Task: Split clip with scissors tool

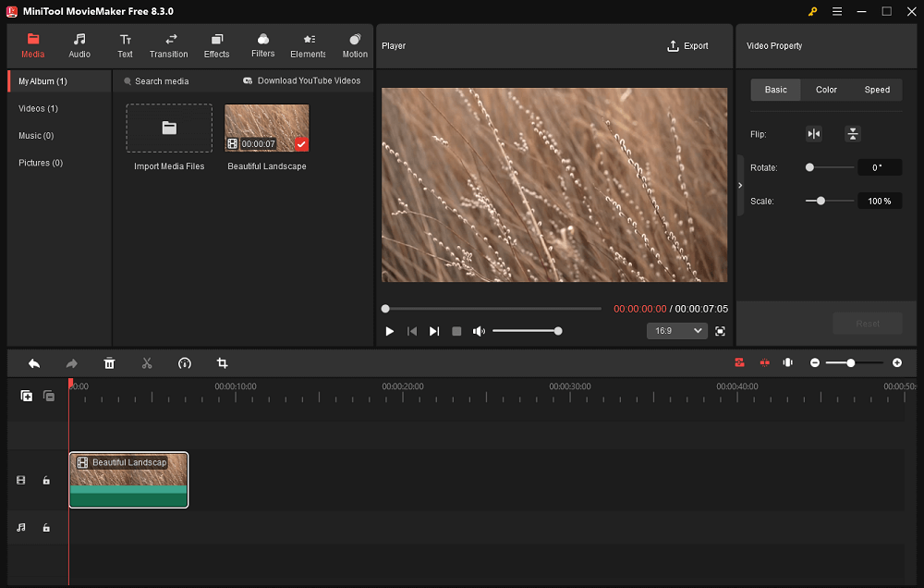Action: (147, 363)
